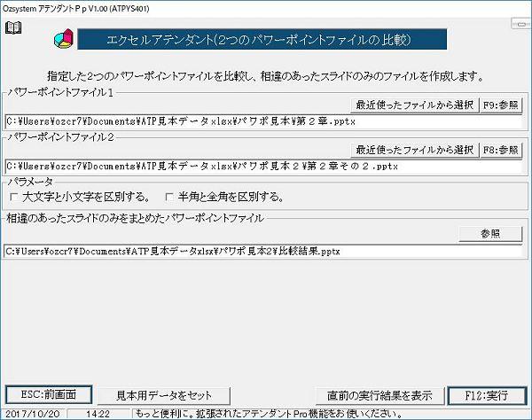Edit the PowerPoint file 1 path field

[263, 121]
